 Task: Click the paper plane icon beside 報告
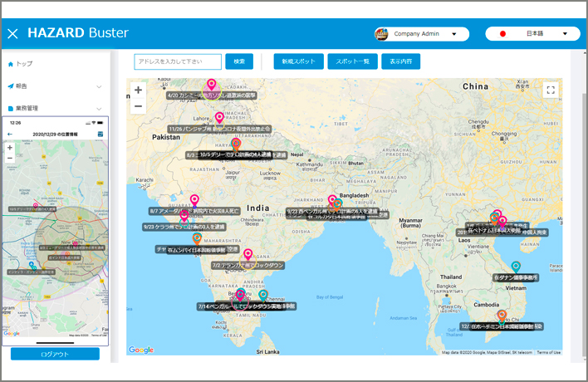pos(11,86)
